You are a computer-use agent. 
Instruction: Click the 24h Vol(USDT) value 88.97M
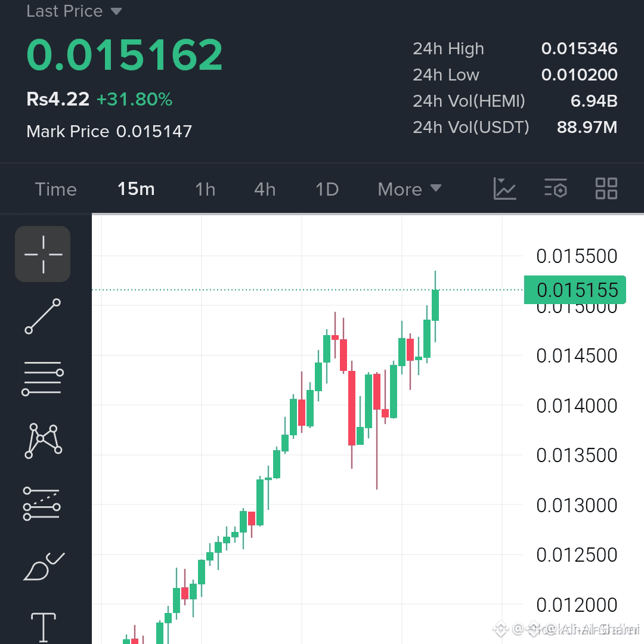coord(587,128)
